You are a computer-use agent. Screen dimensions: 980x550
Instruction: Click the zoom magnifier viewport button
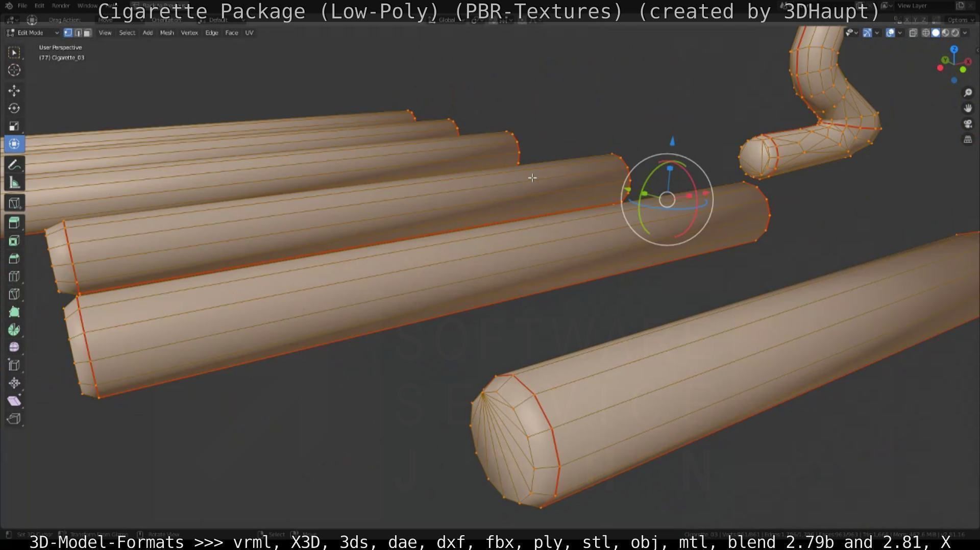click(x=968, y=92)
